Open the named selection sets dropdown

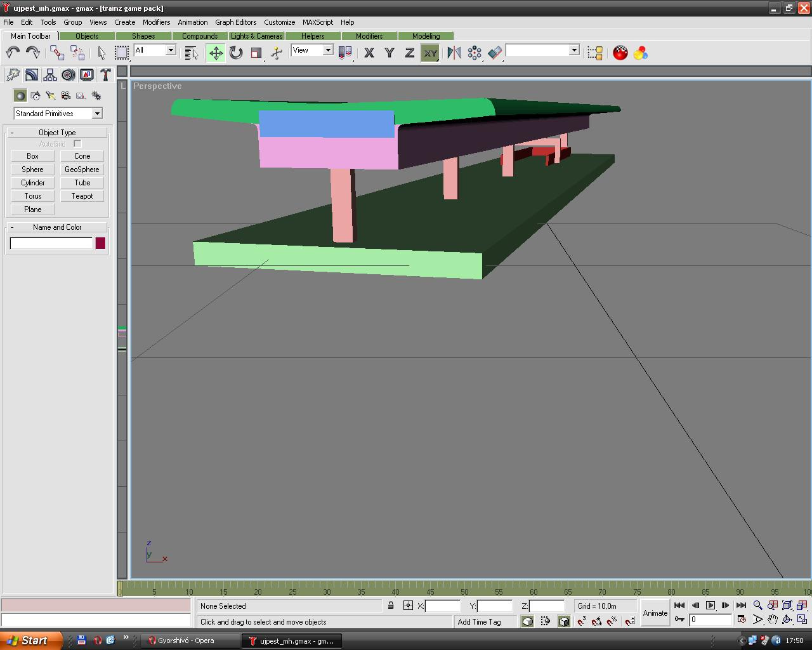click(x=542, y=50)
